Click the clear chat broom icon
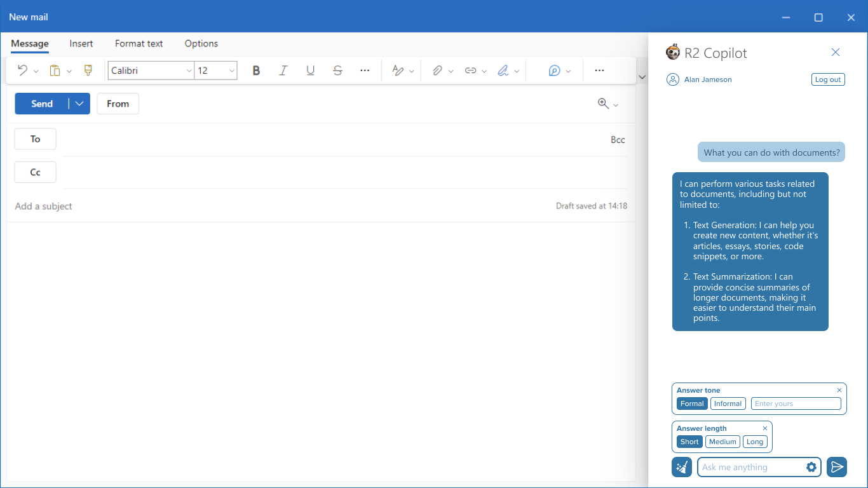 click(x=682, y=467)
